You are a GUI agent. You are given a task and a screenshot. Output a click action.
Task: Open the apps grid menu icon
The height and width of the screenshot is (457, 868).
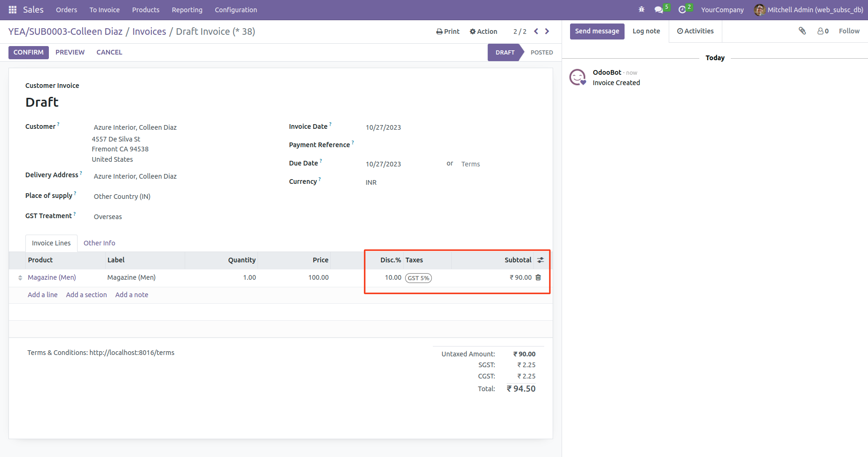click(13, 10)
